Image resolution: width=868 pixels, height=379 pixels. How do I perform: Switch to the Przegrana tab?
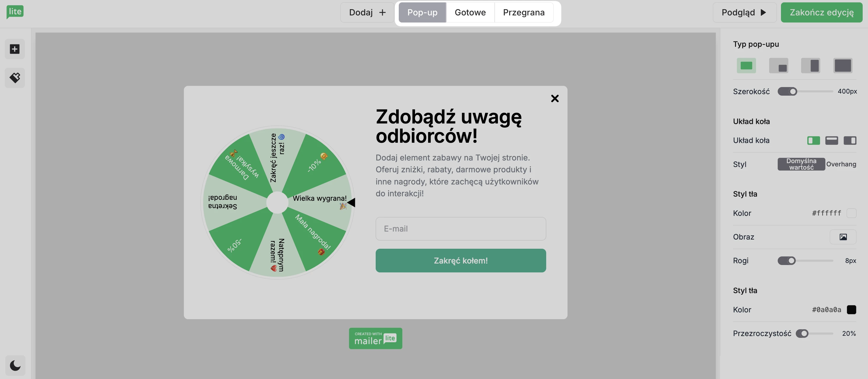pos(524,12)
